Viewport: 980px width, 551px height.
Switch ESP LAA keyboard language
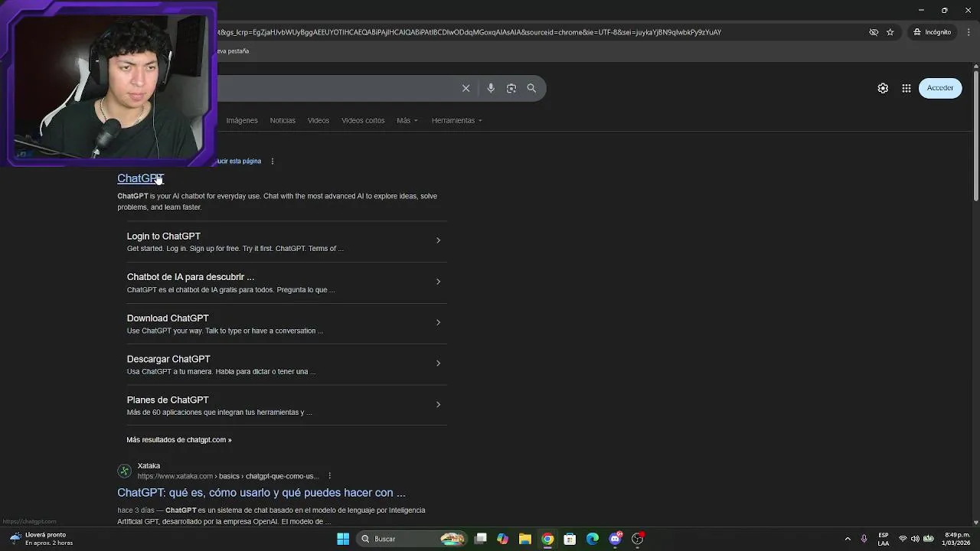884,539
